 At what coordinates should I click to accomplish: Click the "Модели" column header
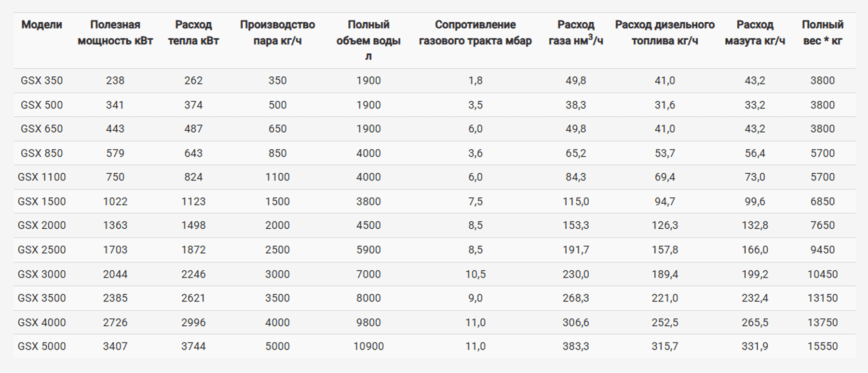click(41, 25)
